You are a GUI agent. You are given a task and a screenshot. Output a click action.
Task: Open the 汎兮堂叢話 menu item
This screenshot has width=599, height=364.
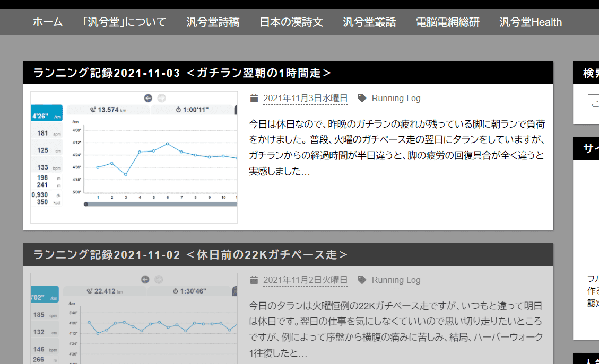tap(369, 22)
